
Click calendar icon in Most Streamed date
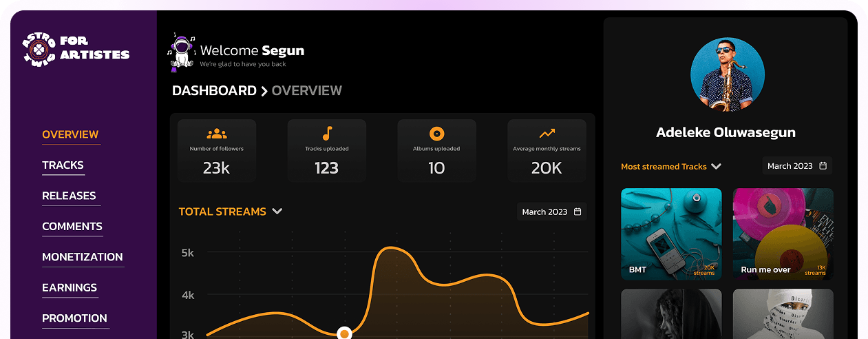coord(823,166)
